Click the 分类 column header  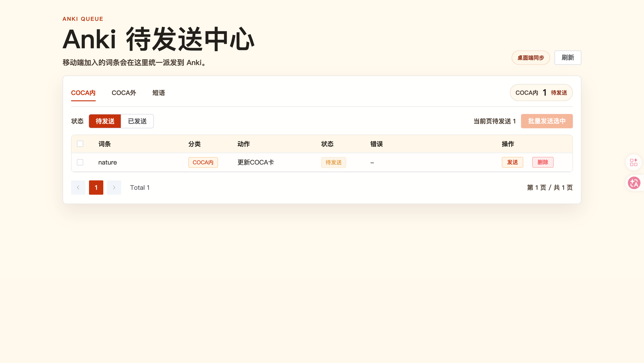[x=195, y=144]
